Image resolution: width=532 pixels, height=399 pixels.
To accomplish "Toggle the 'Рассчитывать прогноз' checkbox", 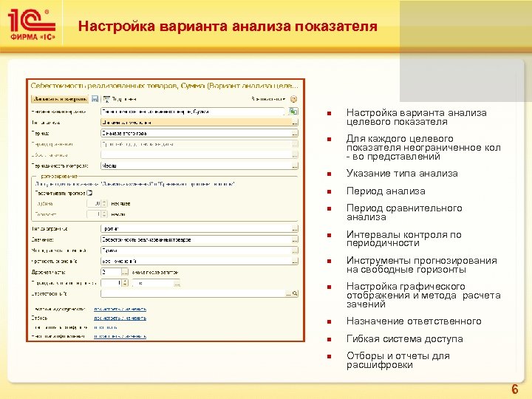I will (x=89, y=193).
